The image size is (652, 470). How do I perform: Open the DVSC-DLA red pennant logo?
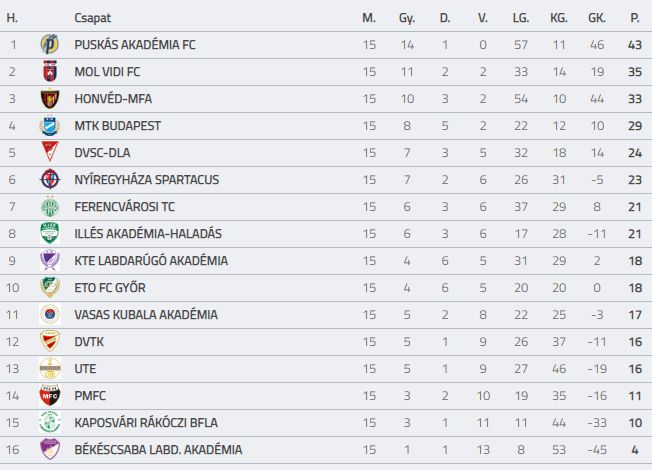click(50, 152)
